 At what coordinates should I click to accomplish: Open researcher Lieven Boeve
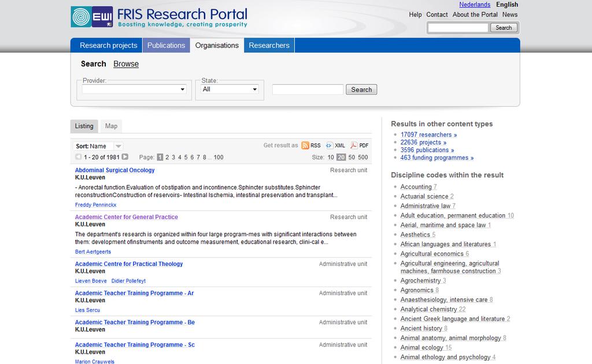pos(91,281)
